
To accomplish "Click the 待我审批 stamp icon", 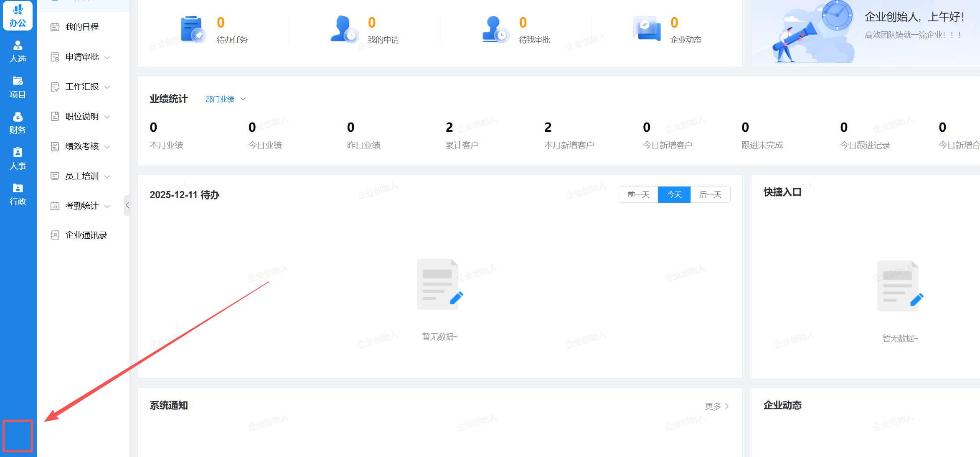I will click(x=495, y=29).
